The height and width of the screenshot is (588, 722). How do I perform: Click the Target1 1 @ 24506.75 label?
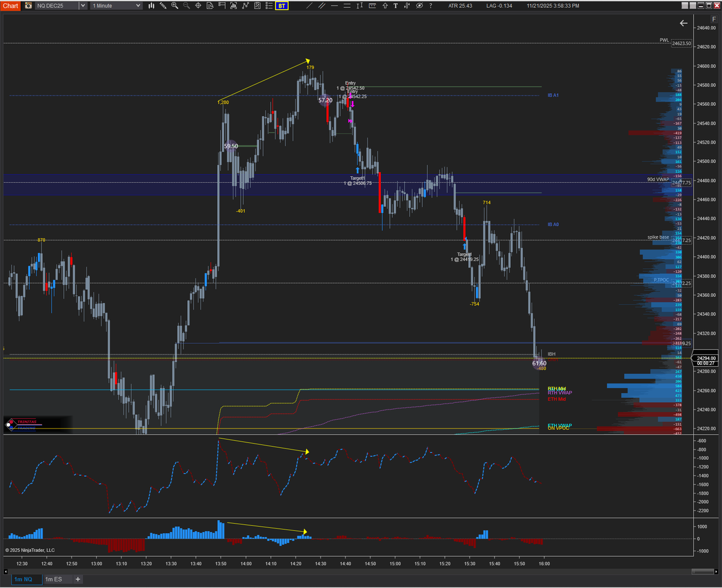357,180
